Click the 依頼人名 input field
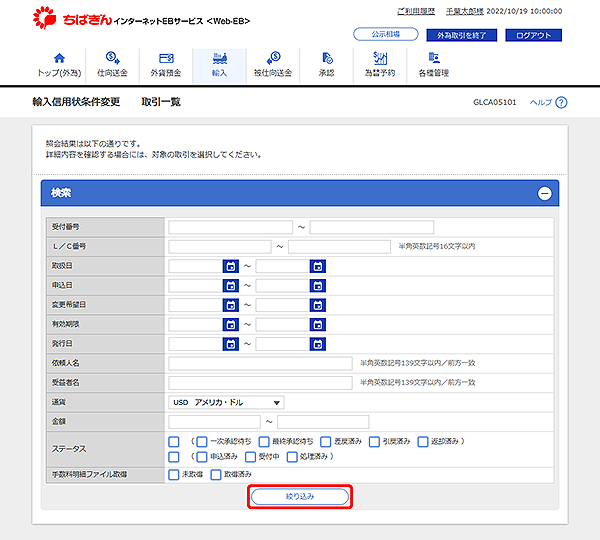Image resolution: width=600 pixels, height=540 pixels. 260,363
